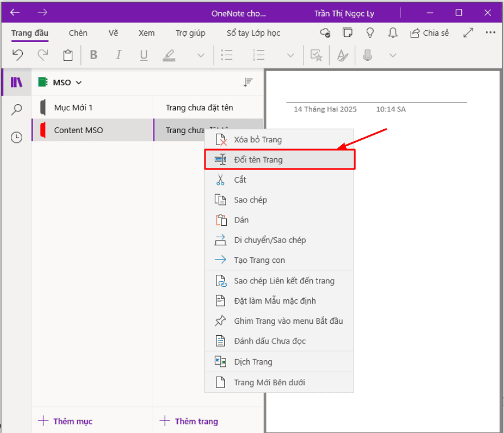Switch to the Vẽ tab
This screenshot has width=504, height=433.
(113, 33)
